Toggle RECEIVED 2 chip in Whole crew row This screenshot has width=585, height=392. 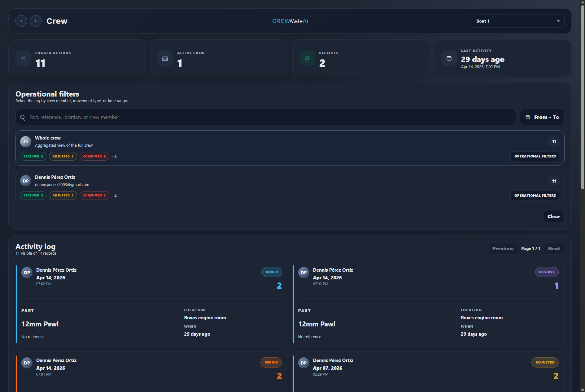point(33,156)
